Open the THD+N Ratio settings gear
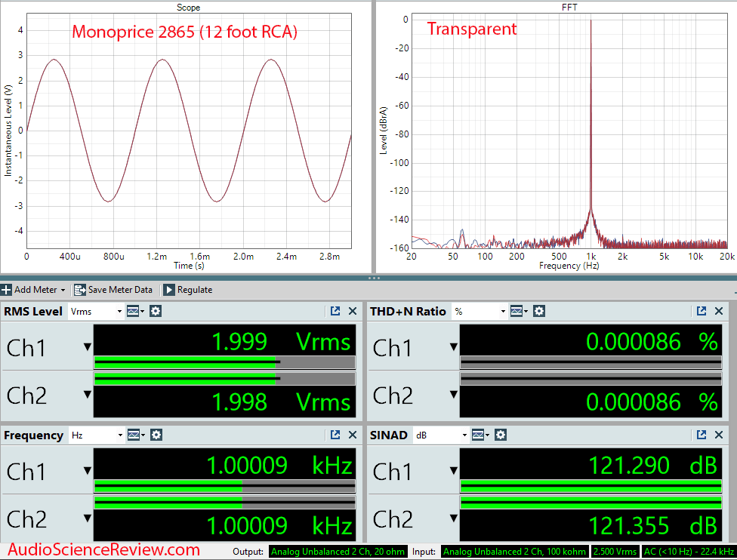 coord(539,311)
